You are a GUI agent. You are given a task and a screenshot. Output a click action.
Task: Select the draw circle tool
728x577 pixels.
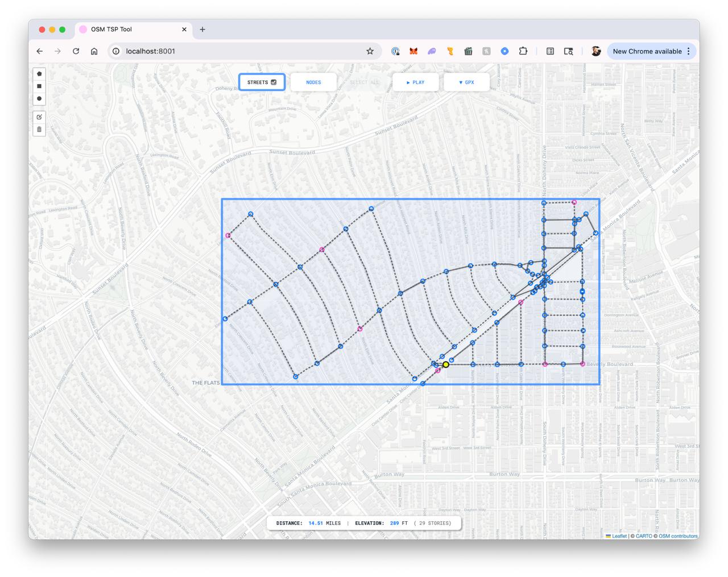(39, 98)
